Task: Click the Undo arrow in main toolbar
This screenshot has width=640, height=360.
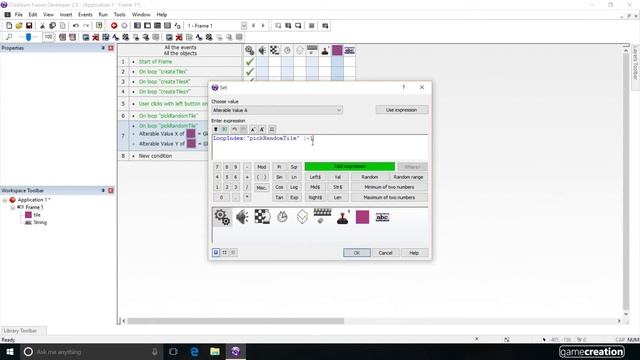Action: (76, 25)
